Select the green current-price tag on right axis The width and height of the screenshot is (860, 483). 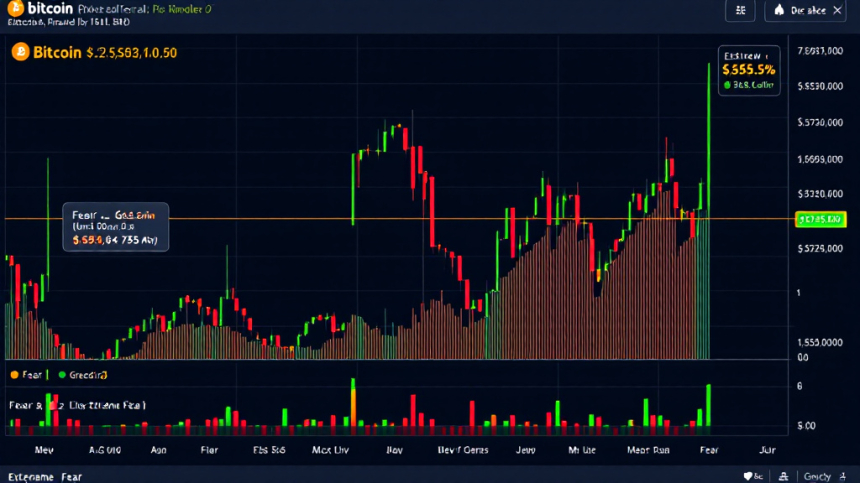pos(821,219)
